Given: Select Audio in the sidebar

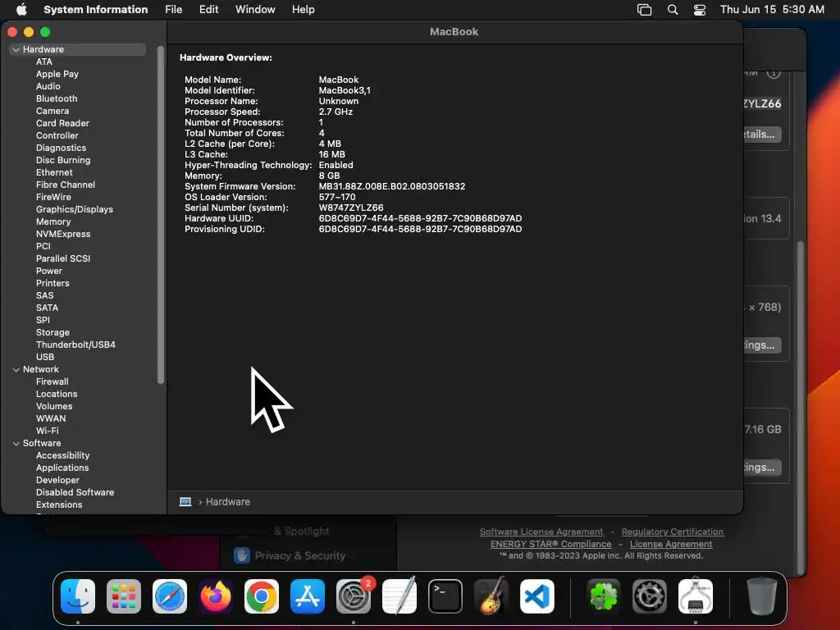Looking at the screenshot, I should click(x=48, y=86).
